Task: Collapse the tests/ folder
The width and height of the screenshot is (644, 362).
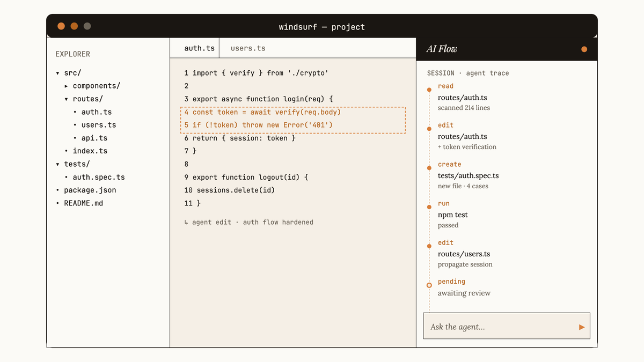Action: [x=58, y=164]
